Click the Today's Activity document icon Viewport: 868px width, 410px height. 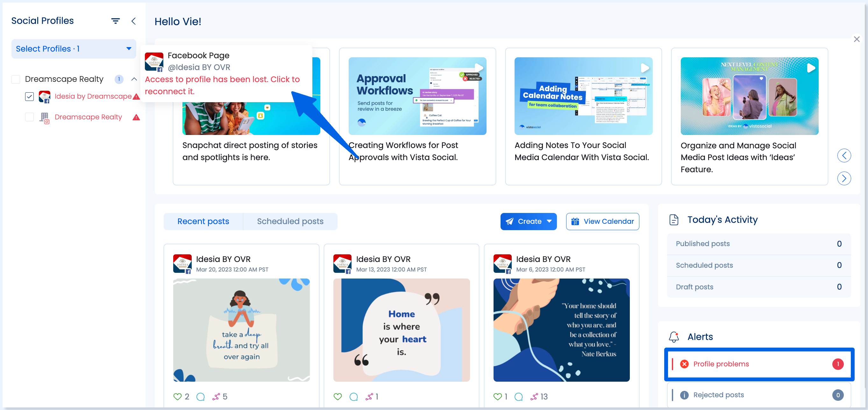(673, 220)
